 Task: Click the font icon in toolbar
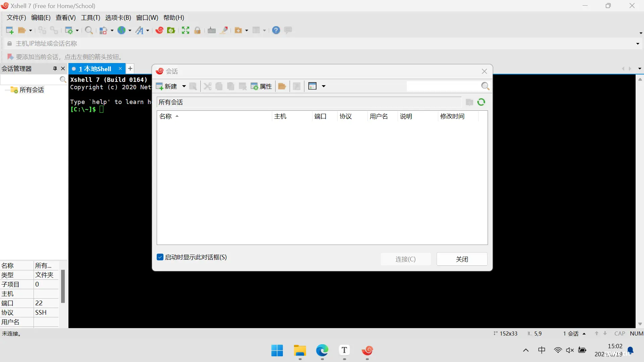click(139, 31)
